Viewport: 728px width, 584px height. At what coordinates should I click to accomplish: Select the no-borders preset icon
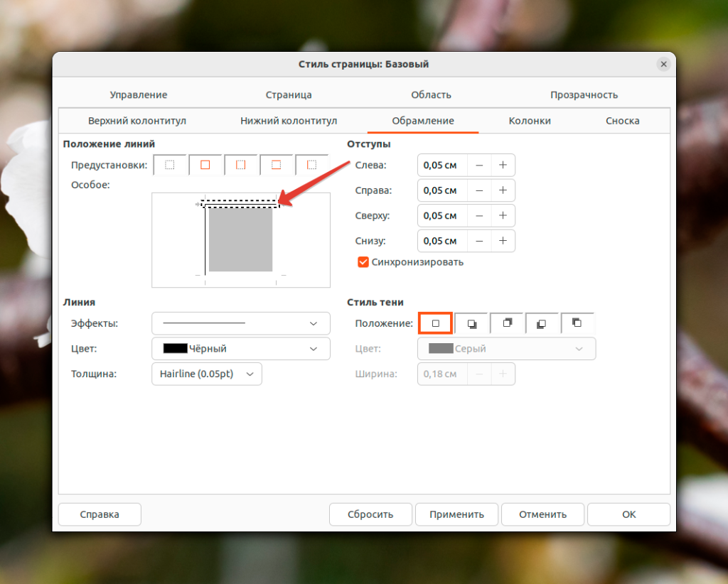pos(170,165)
